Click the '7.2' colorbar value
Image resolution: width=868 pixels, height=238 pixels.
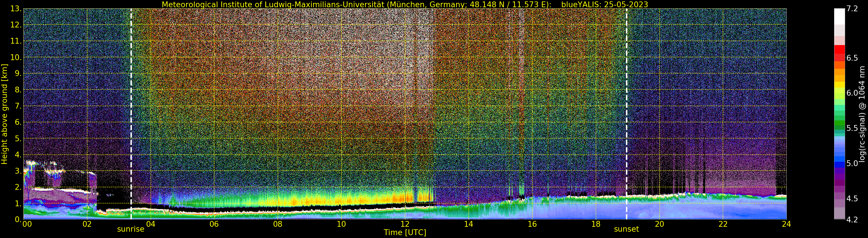tap(852, 9)
